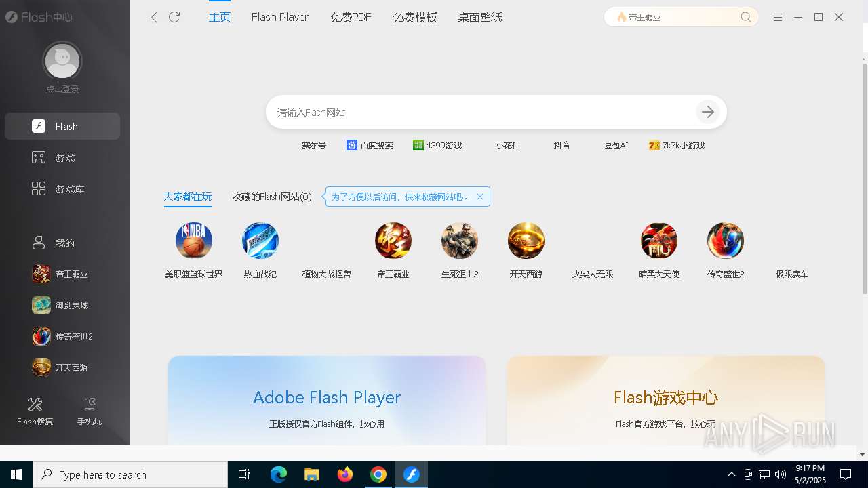Open the 手机玩 mobile play option
This screenshot has height=488, width=868.
tap(90, 411)
